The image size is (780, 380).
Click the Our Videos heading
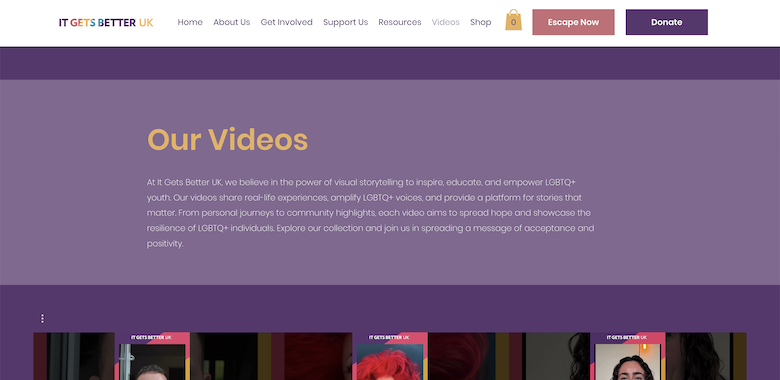[227, 139]
